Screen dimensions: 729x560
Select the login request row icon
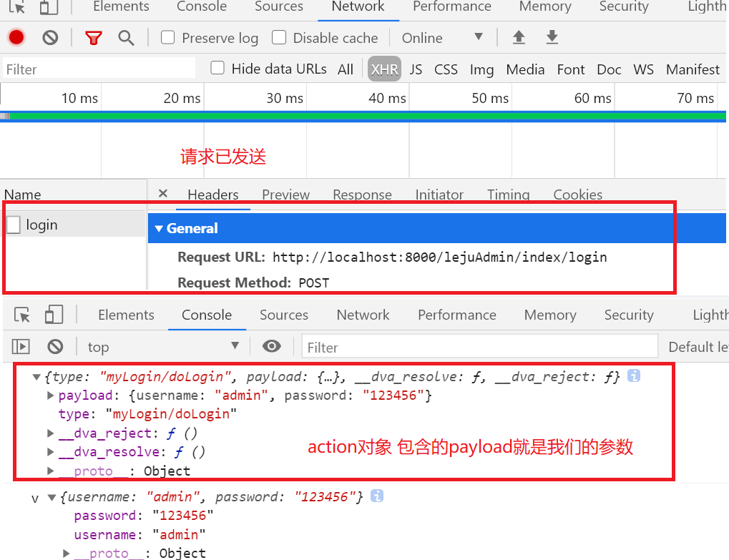(x=14, y=225)
